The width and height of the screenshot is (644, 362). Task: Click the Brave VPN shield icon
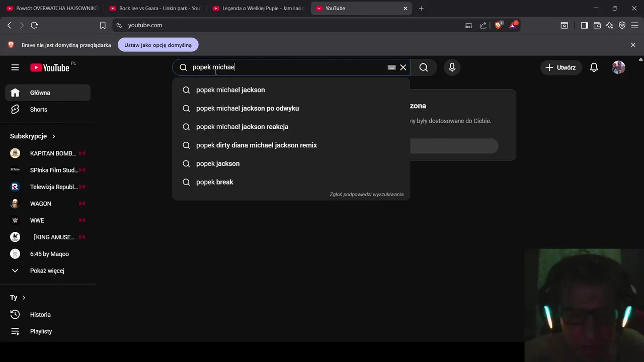tap(622, 25)
